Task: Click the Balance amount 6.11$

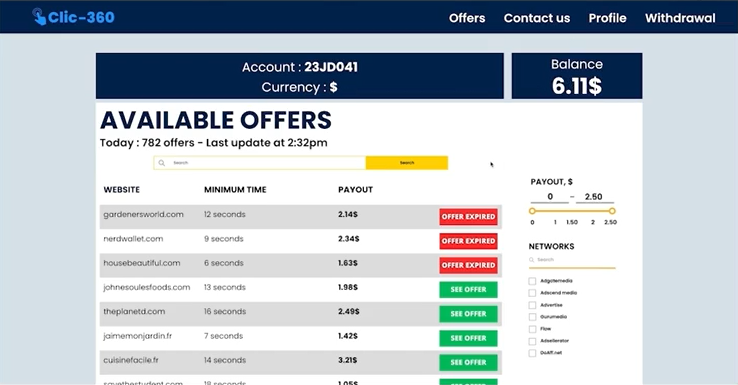Action: (577, 86)
